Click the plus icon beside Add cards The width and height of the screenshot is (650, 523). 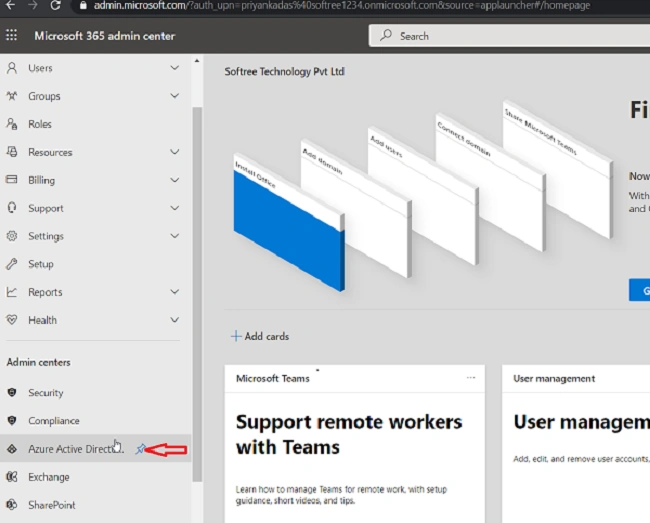[x=236, y=336]
